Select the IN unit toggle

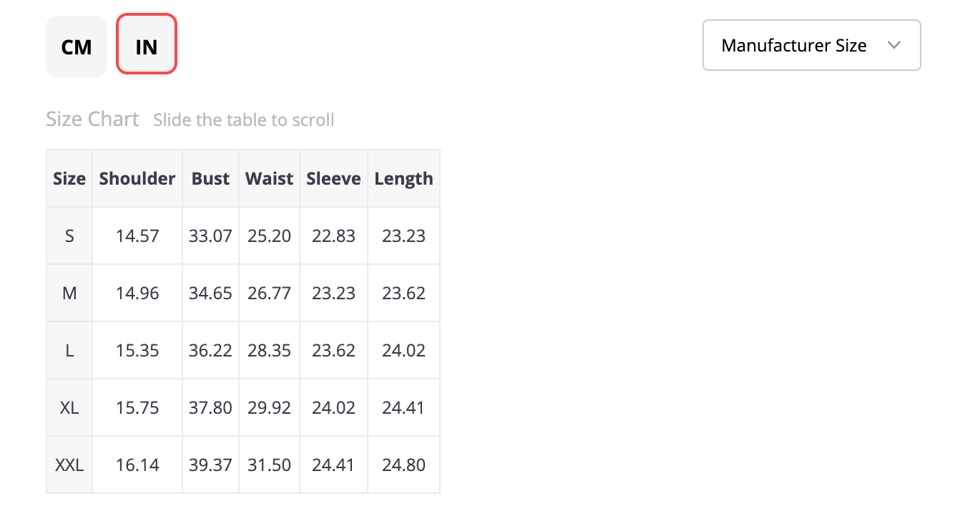pyautogui.click(x=147, y=47)
